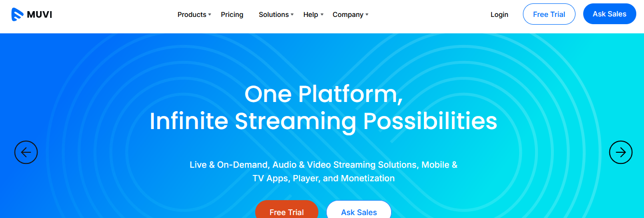
Task: Click the Muvi logo icon
Action: tap(17, 15)
